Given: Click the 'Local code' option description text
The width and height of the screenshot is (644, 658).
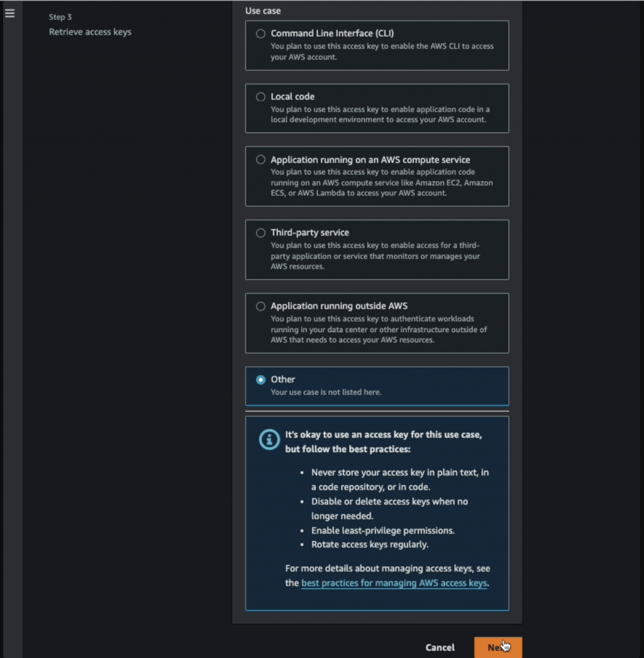Looking at the screenshot, I should click(380, 114).
